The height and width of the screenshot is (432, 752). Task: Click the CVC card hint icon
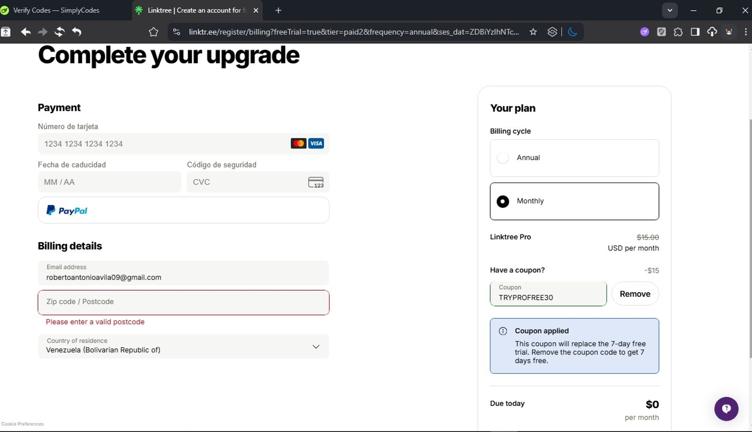pyautogui.click(x=316, y=182)
